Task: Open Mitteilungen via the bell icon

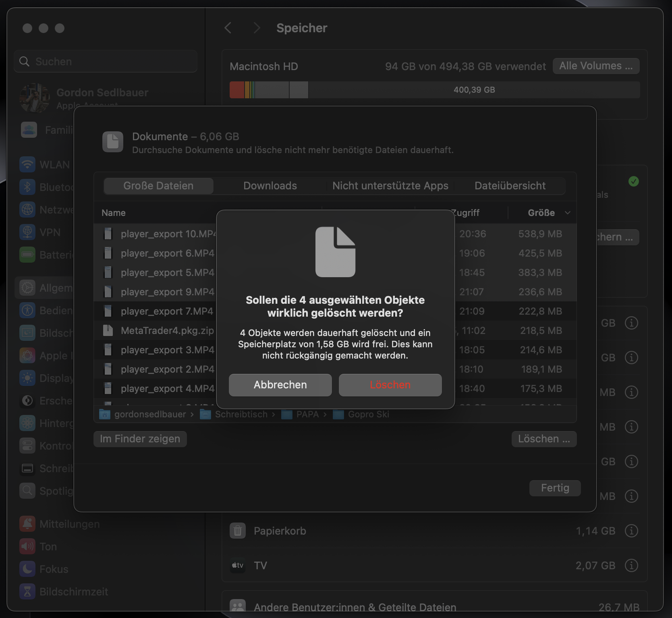Action: (27, 524)
